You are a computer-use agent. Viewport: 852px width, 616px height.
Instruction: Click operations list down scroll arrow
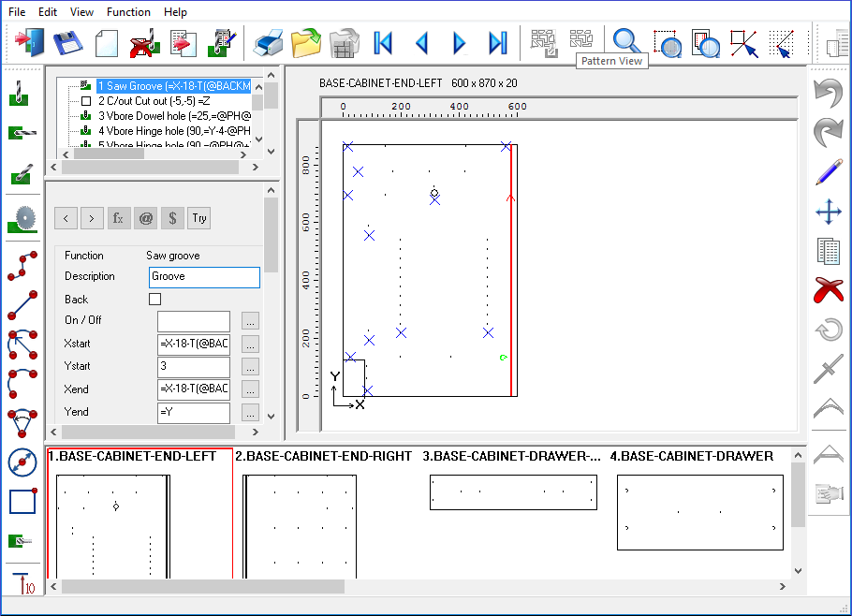[258, 139]
